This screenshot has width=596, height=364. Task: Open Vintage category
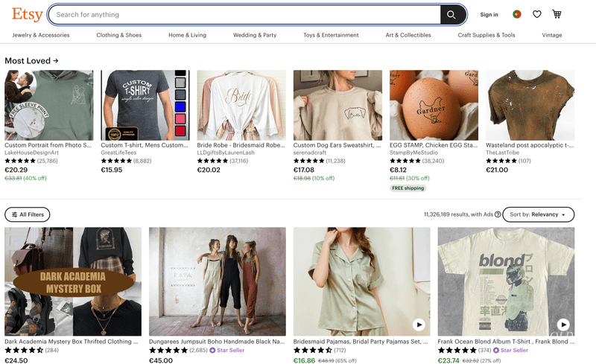tap(552, 35)
